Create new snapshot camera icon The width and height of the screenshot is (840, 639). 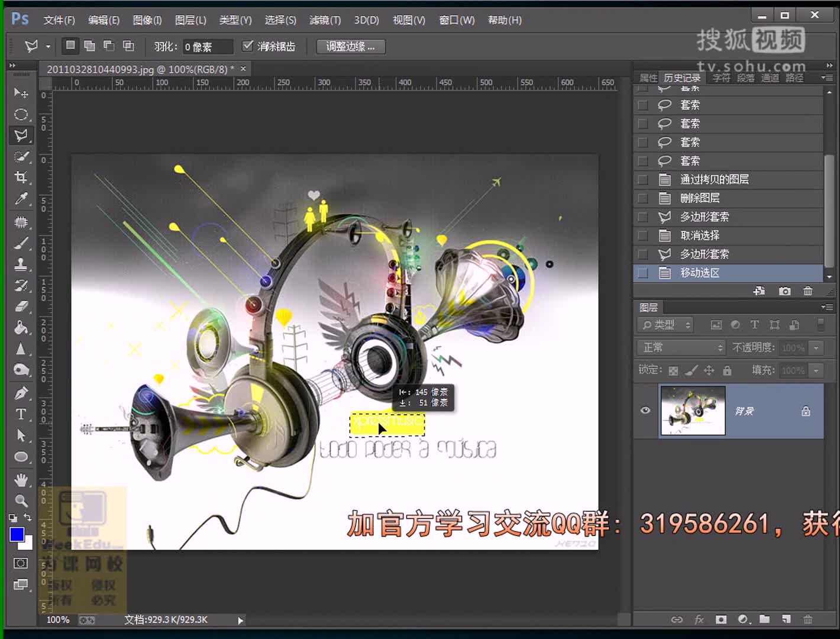point(784,291)
